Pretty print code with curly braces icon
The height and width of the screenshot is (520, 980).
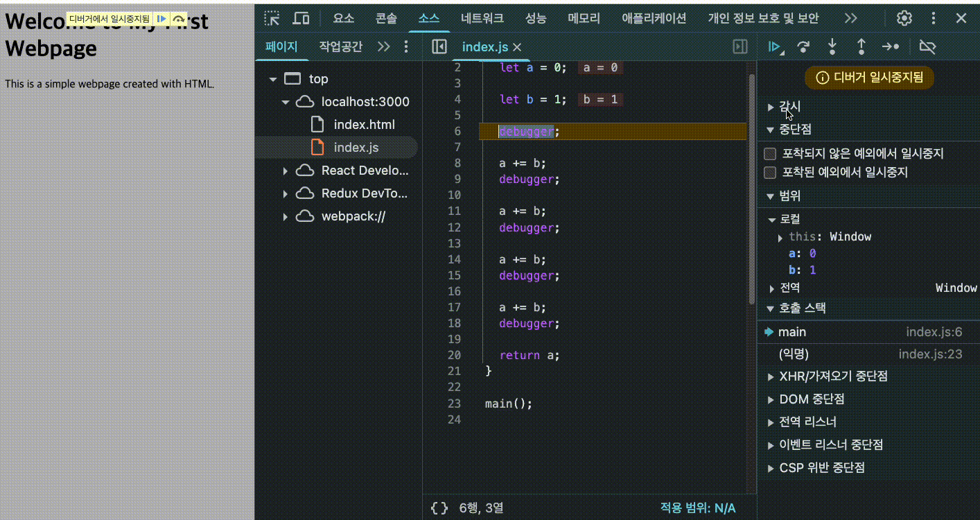pyautogui.click(x=439, y=508)
